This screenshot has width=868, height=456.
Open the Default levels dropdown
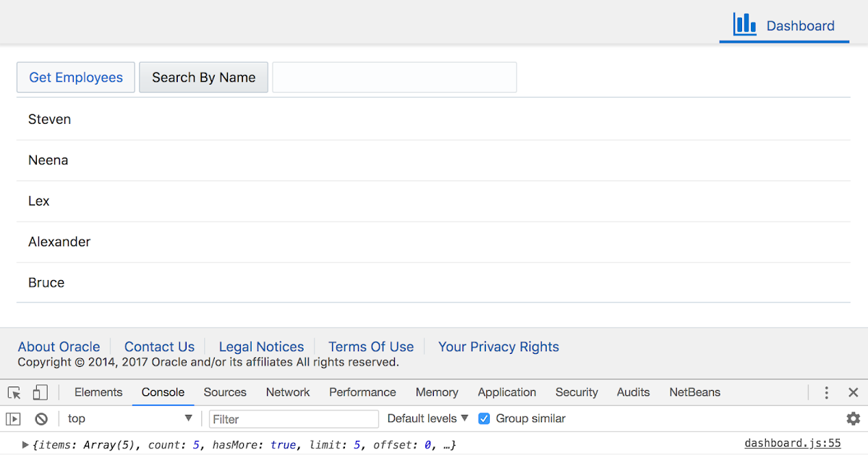pyautogui.click(x=427, y=418)
